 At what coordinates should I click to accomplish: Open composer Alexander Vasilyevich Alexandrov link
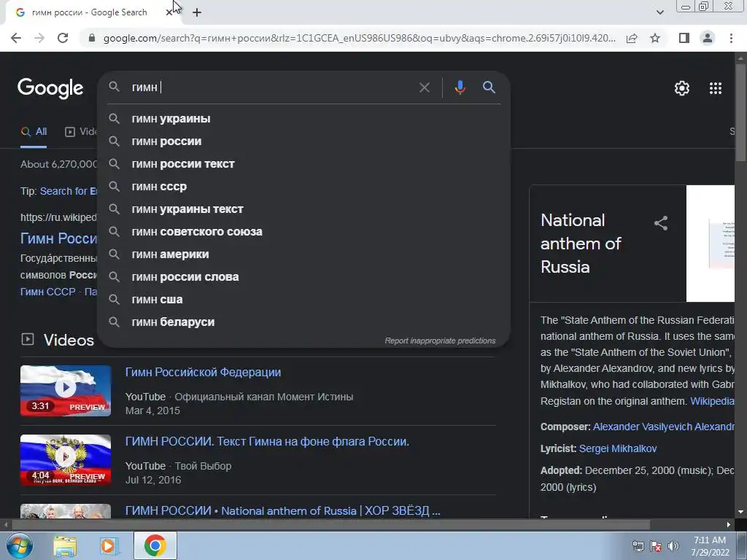664,427
